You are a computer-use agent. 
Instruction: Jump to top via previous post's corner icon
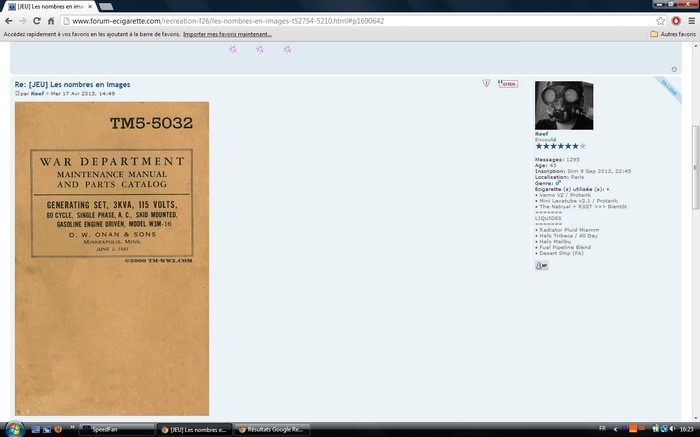(x=674, y=69)
